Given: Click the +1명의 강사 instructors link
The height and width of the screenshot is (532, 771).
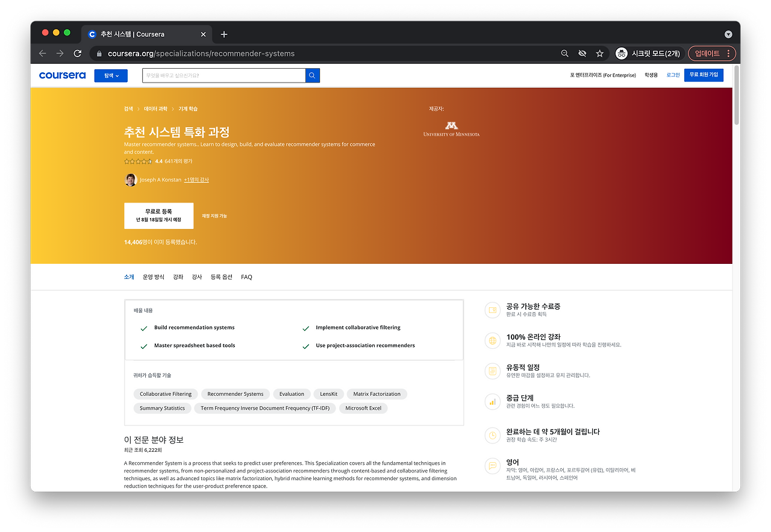Looking at the screenshot, I should tap(196, 180).
